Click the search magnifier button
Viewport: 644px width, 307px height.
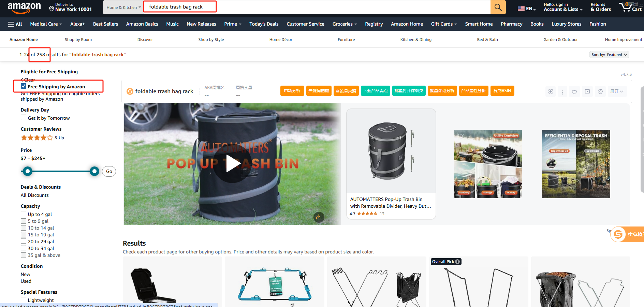point(498,7)
